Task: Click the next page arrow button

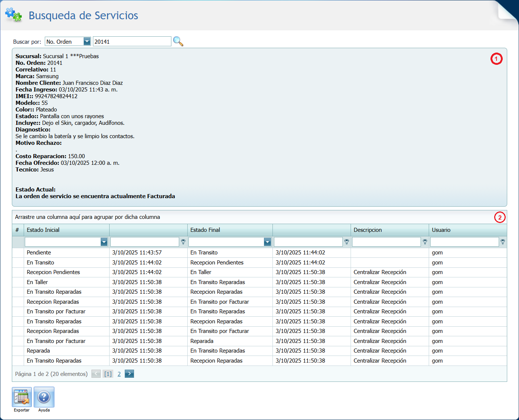Action: click(129, 374)
